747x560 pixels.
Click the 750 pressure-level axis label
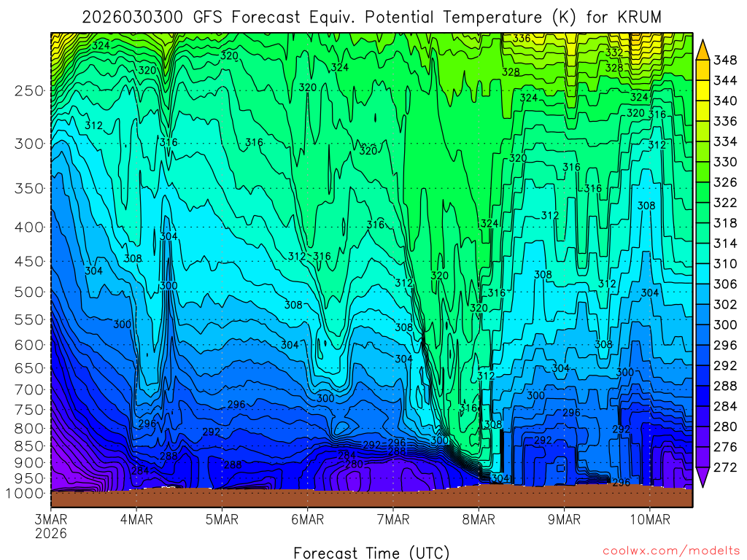pos(29,410)
